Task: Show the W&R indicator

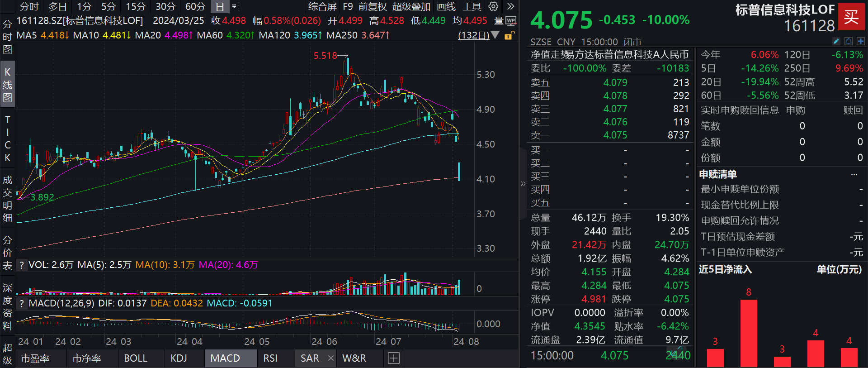Action: 354,358
